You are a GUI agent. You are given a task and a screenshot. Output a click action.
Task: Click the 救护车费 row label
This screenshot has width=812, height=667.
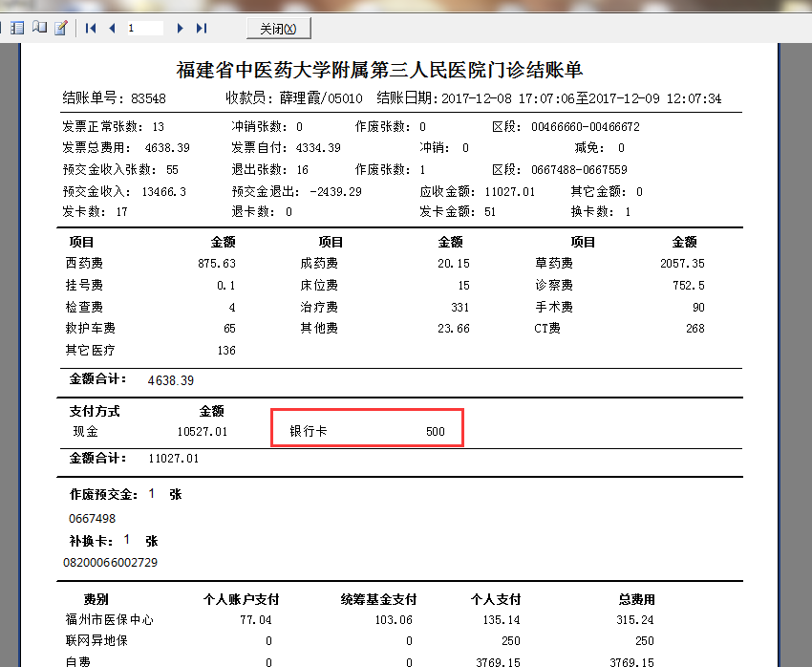91,329
